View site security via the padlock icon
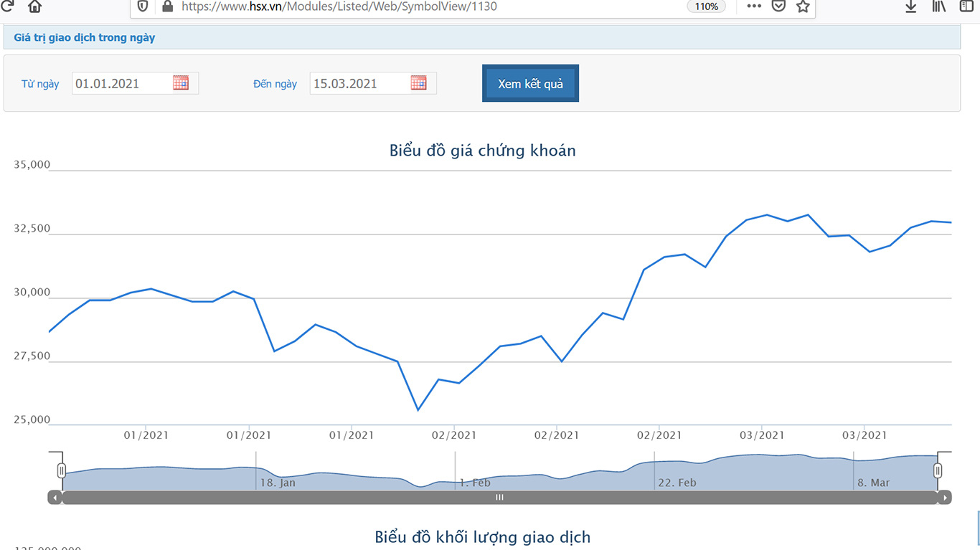 [167, 6]
